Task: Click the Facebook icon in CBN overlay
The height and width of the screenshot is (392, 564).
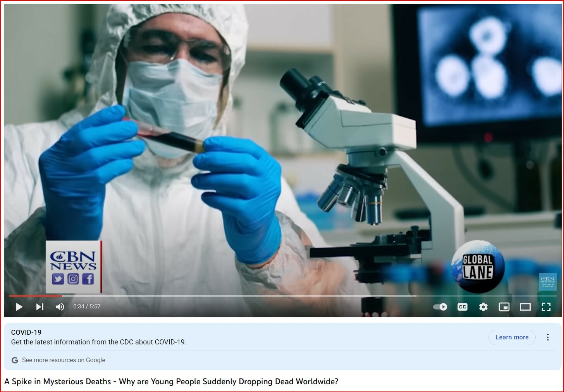Action: point(88,279)
